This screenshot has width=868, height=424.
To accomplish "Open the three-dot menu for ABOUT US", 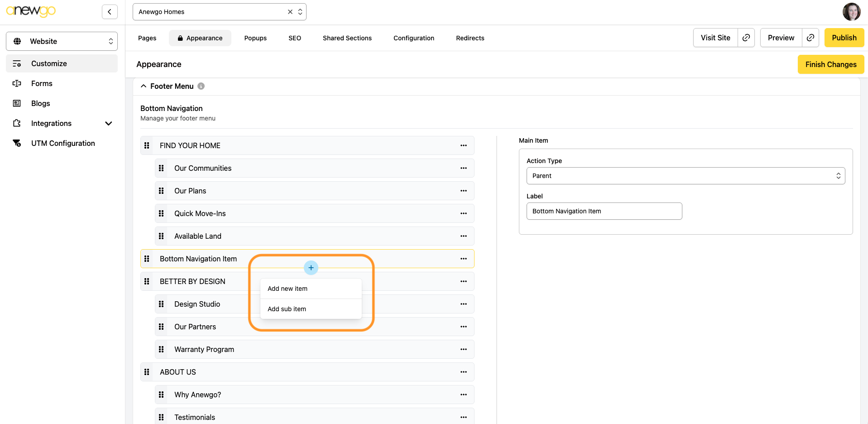I will [463, 372].
